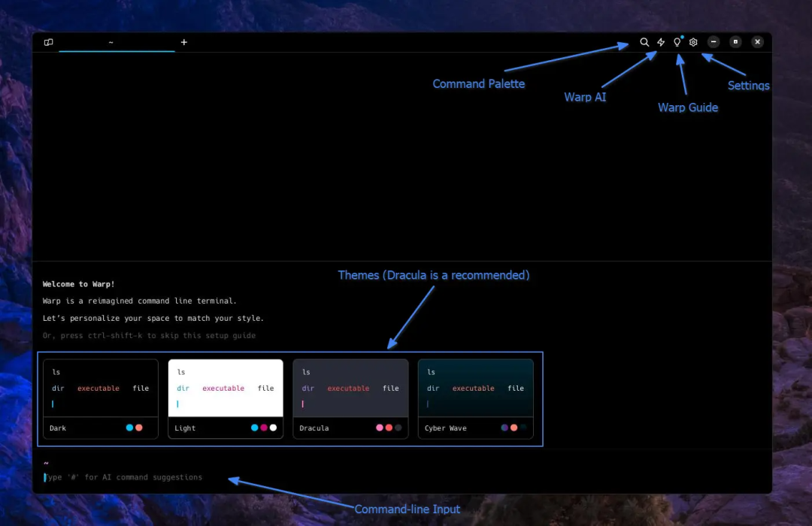
Task: Click 'Warp is a reimagined command line terminal.'
Action: tap(139, 301)
